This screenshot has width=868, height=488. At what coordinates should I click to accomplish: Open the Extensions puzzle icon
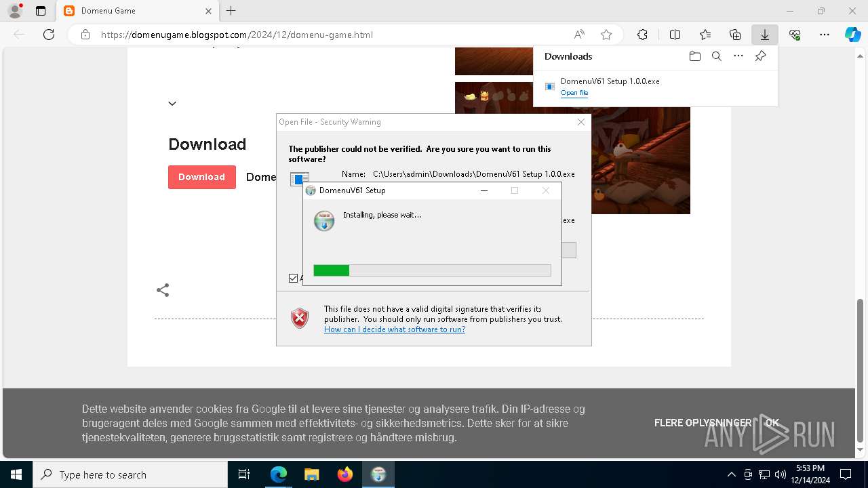tap(642, 35)
